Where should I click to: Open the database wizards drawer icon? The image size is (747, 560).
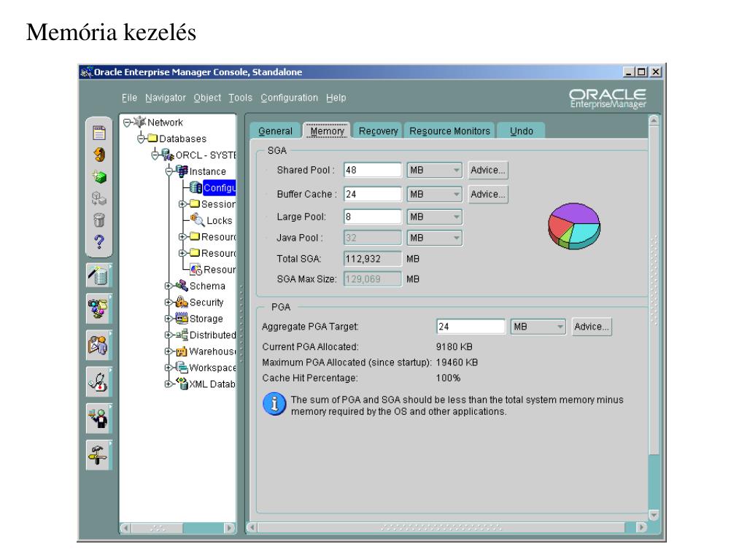(99, 275)
